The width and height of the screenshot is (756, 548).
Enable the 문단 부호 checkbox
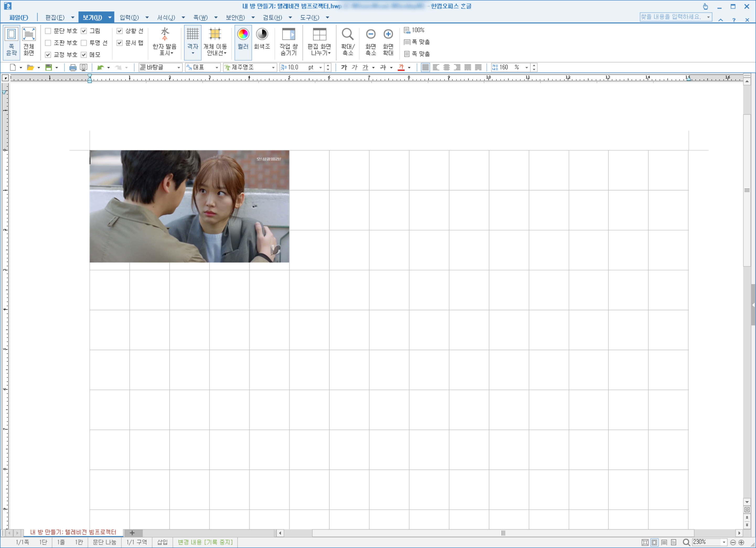point(48,31)
